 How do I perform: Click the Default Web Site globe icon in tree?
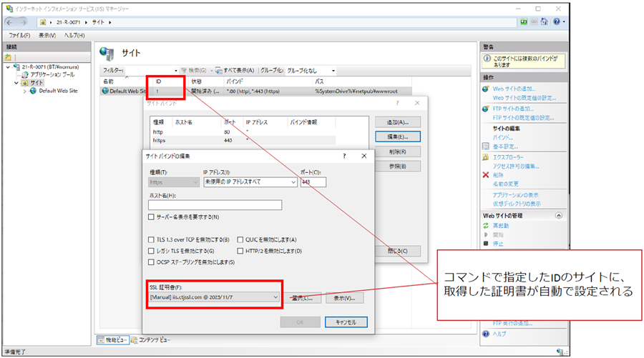coord(33,91)
